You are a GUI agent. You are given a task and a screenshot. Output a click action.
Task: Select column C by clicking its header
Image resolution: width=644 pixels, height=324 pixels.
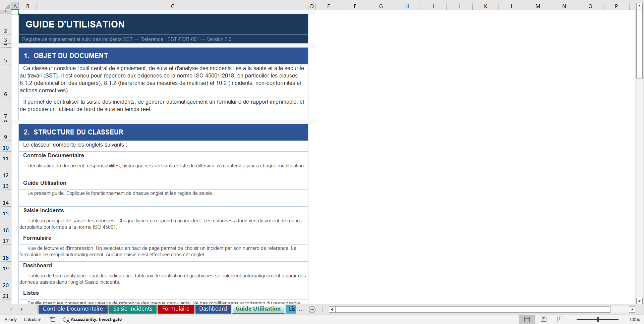point(172,6)
